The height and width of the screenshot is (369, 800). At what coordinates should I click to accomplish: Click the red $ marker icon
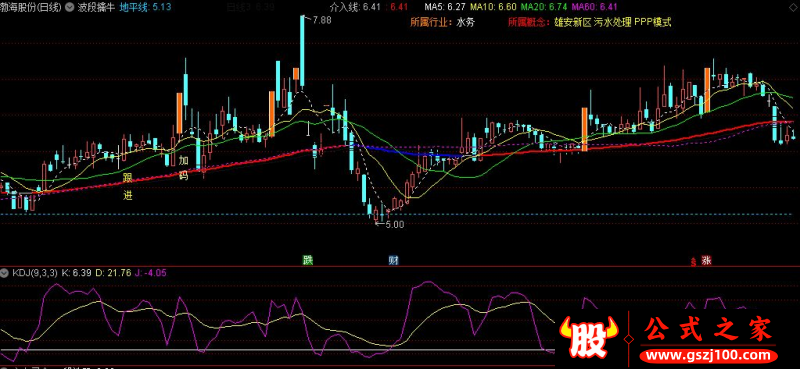[x=693, y=262]
